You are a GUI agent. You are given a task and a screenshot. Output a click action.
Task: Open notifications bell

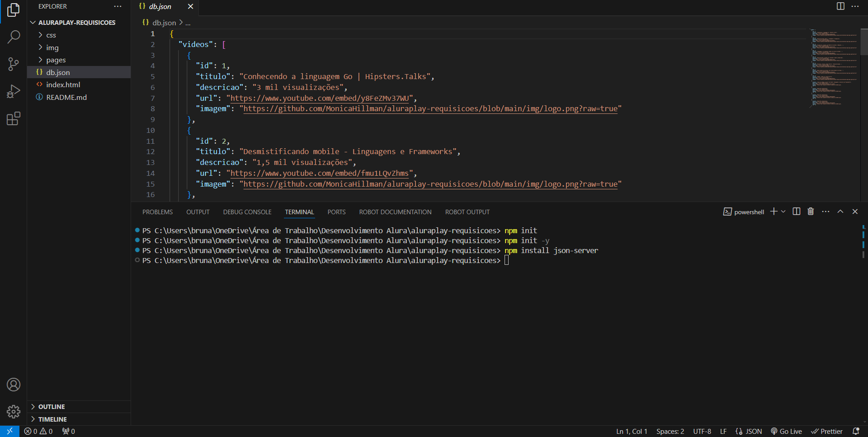pos(856,431)
